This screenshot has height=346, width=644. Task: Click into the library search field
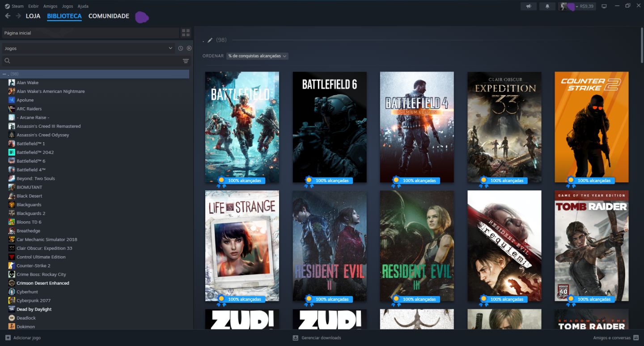96,61
